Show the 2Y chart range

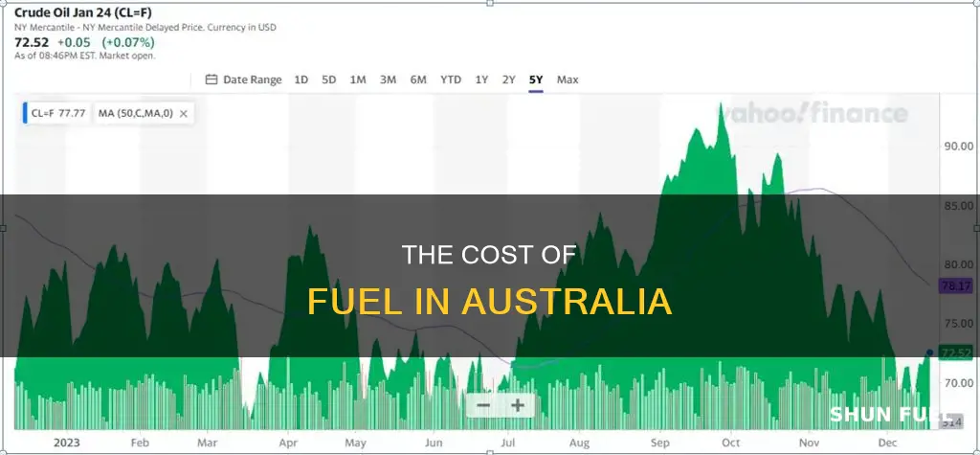tap(509, 80)
